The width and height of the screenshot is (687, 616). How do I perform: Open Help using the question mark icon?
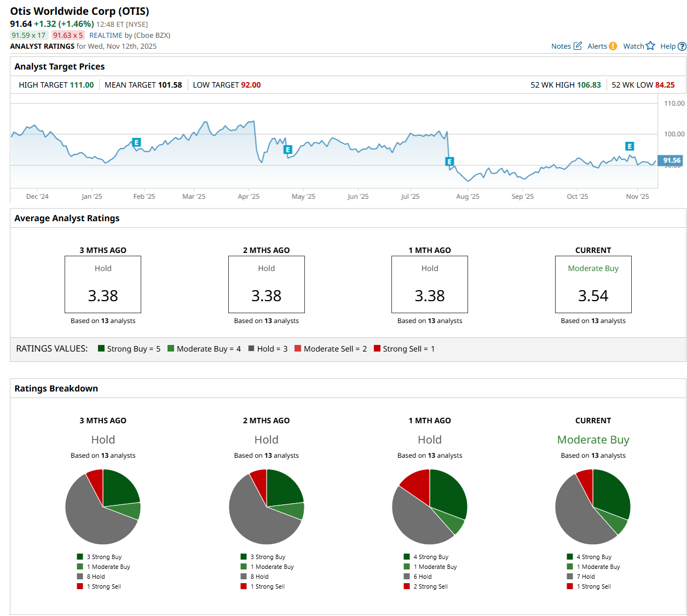682,47
